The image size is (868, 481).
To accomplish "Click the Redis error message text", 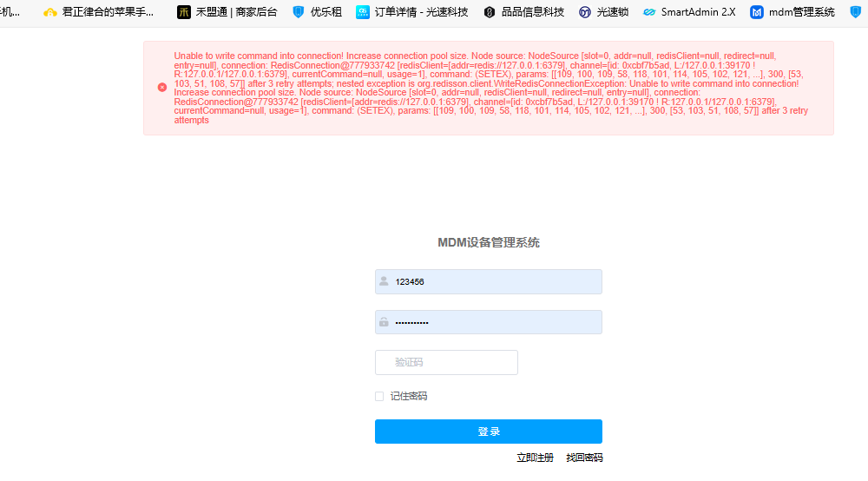I will 491,88.
